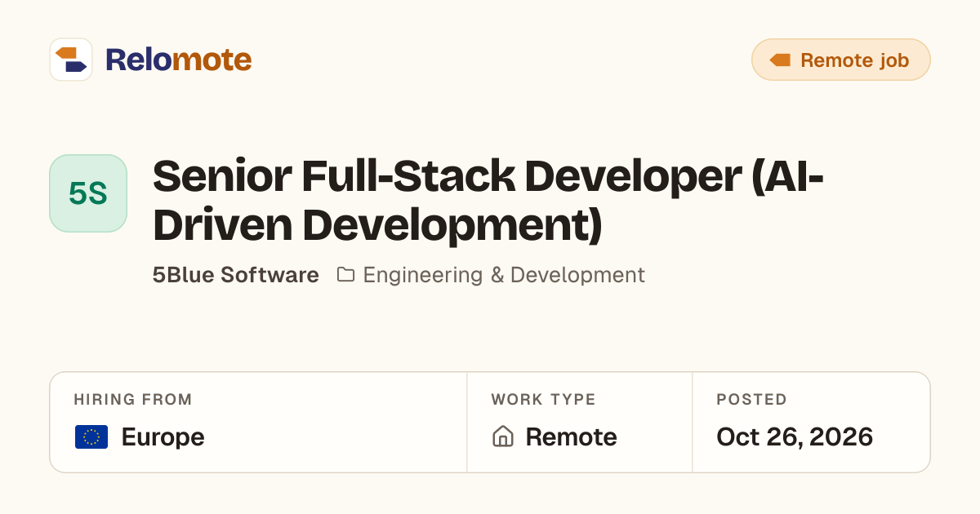Open the Relomote brand name link
The width and height of the screenshot is (980, 514).
[178, 60]
